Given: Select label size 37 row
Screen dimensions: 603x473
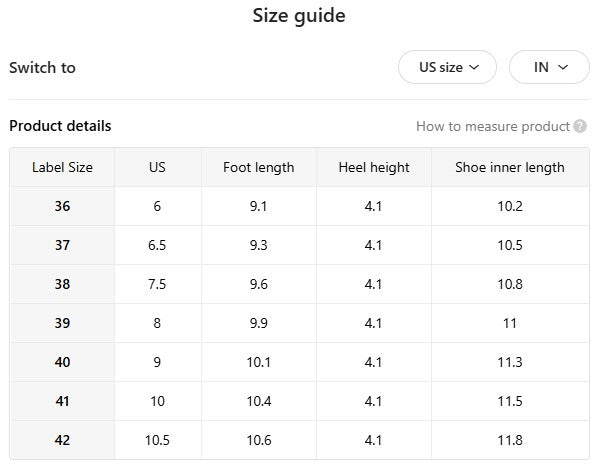Looking at the screenshot, I should tap(62, 245).
